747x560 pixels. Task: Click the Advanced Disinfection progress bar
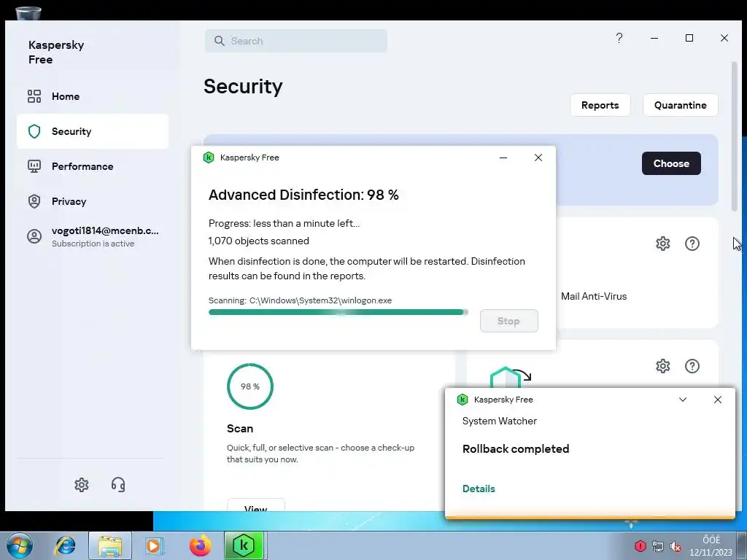(x=338, y=312)
